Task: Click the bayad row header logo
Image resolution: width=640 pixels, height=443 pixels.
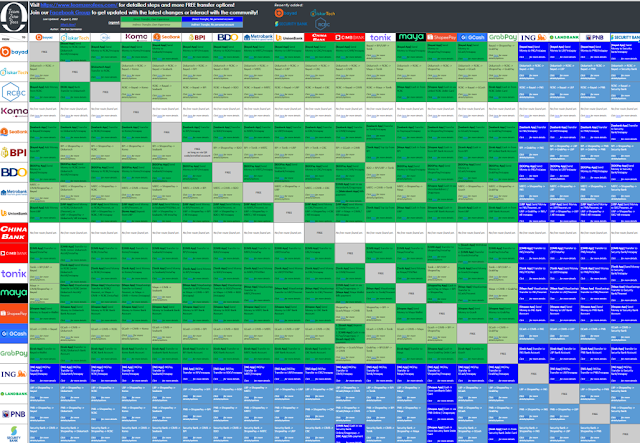Action: pos(14,52)
